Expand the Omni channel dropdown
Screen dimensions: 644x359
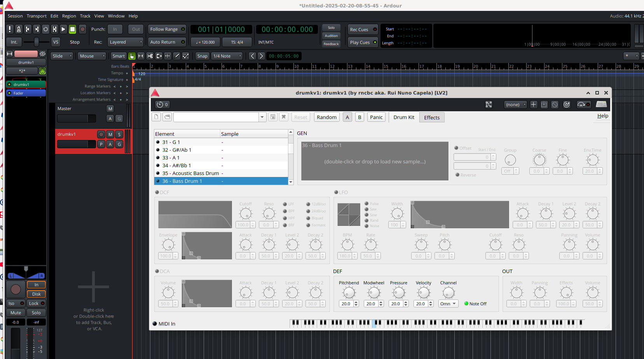point(449,304)
